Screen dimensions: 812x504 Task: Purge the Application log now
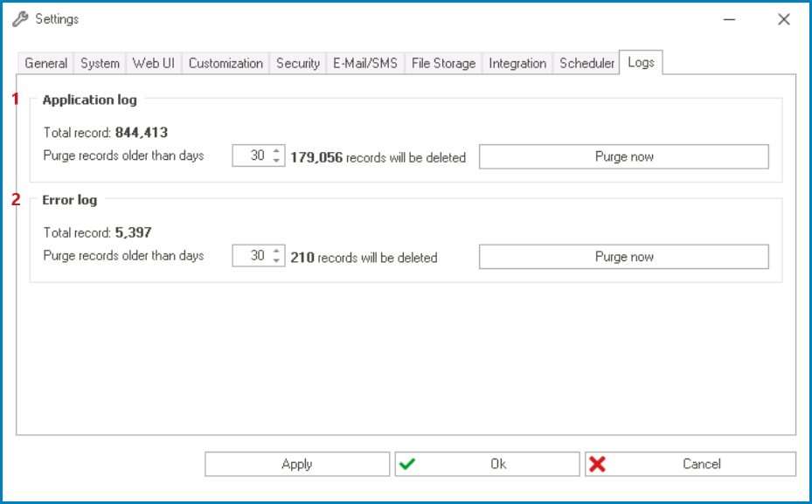tap(623, 156)
